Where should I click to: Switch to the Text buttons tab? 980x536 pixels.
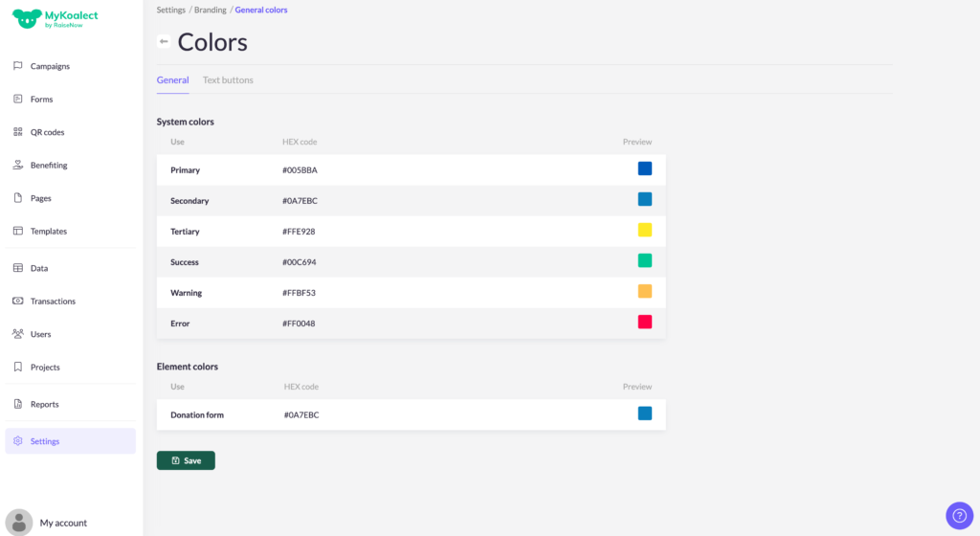click(x=228, y=80)
